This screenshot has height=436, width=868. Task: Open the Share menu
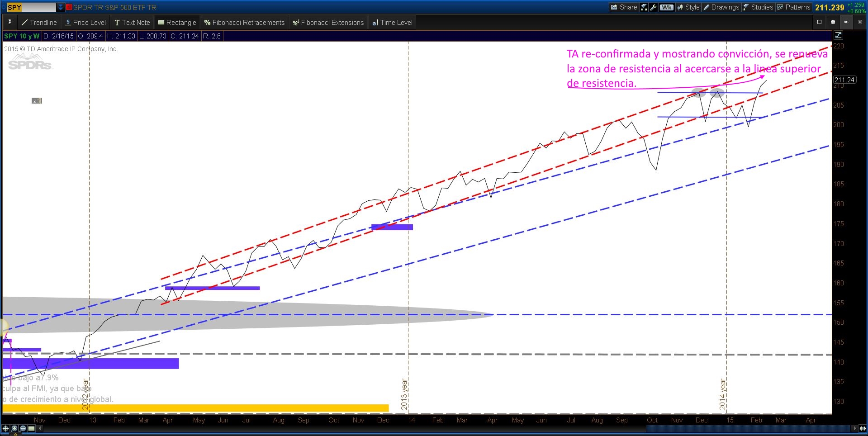[x=624, y=7]
